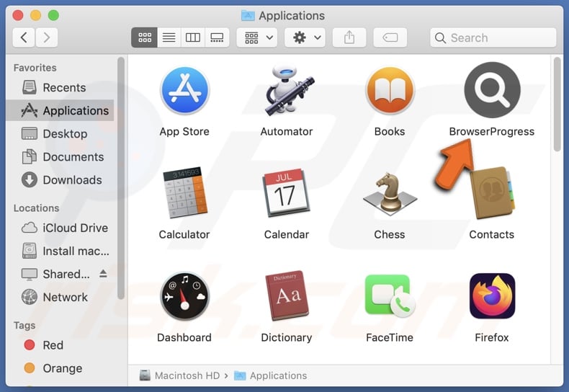Click the 'Firefox' label text
The image size is (569, 392).
click(492, 337)
